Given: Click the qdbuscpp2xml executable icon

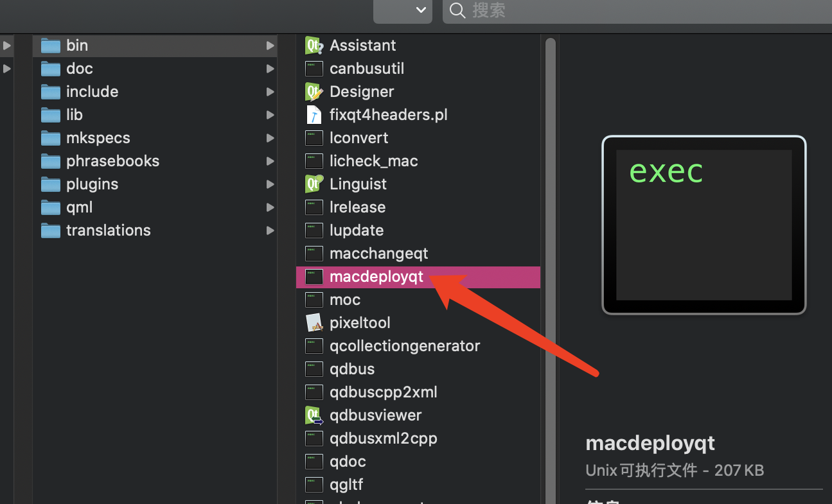Looking at the screenshot, I should click(314, 392).
